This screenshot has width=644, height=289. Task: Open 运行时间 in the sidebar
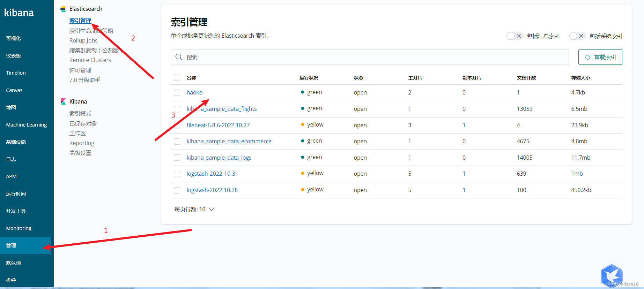[16, 194]
